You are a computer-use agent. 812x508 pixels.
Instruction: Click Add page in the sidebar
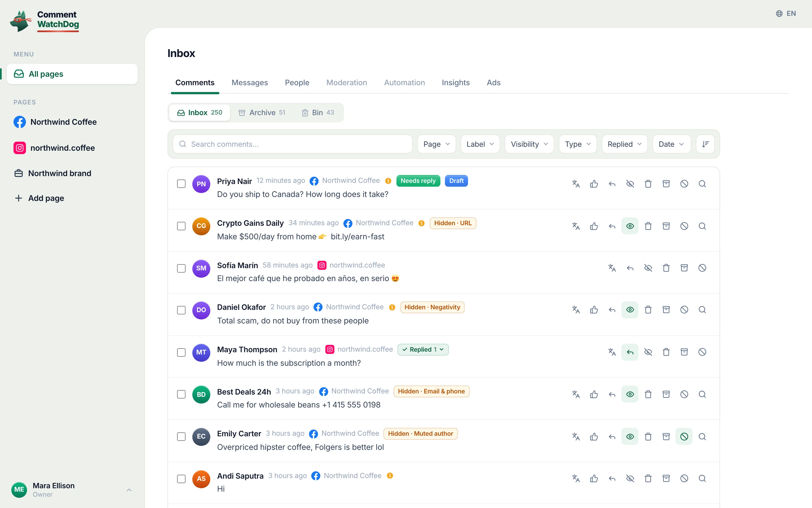[x=39, y=198]
